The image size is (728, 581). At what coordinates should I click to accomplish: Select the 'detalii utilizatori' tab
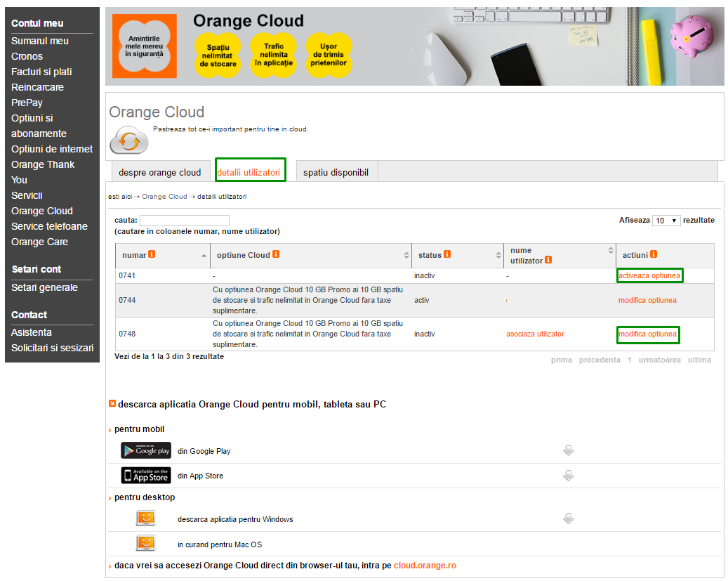pyautogui.click(x=249, y=172)
